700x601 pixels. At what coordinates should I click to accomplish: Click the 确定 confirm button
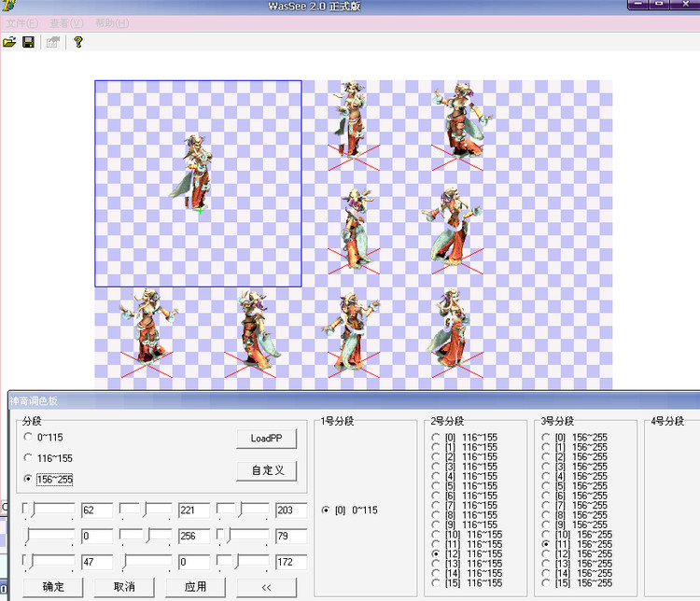pyautogui.click(x=52, y=587)
